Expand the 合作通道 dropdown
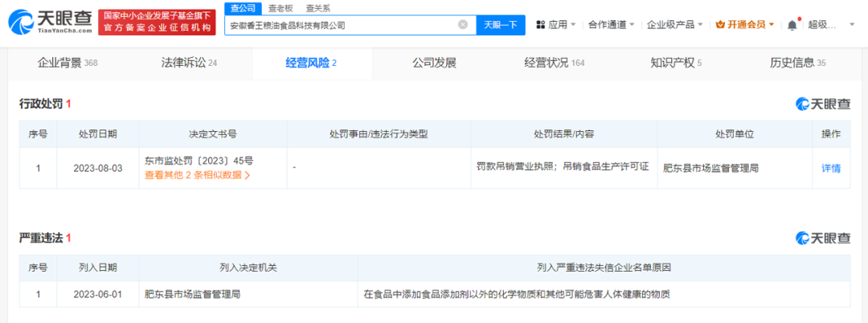The width and height of the screenshot is (868, 323). (x=612, y=25)
